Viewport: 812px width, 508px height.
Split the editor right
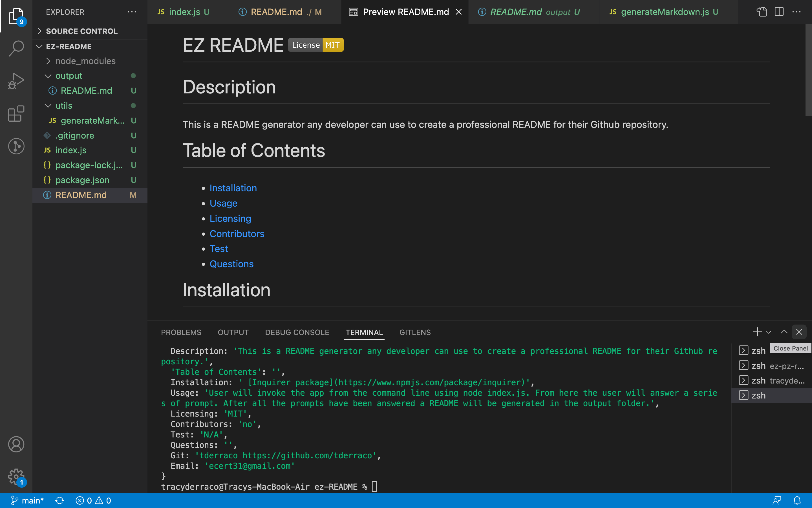coord(779,12)
